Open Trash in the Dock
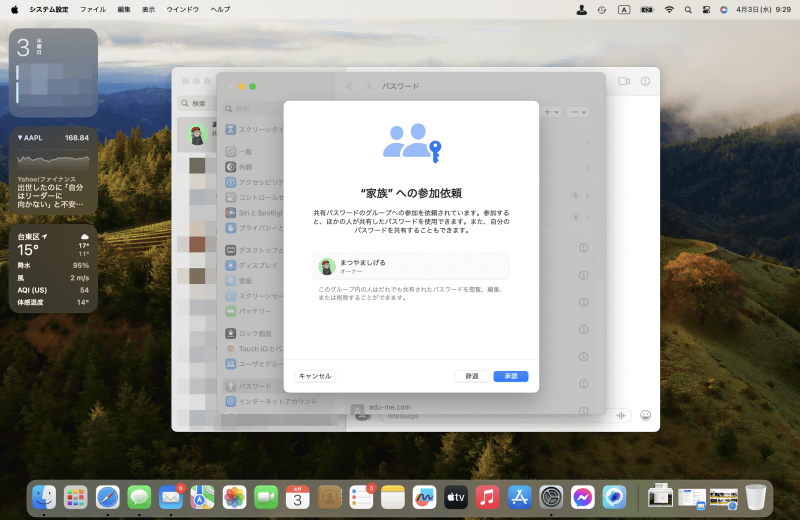Screen dimensions: 800x520 pos(756,497)
